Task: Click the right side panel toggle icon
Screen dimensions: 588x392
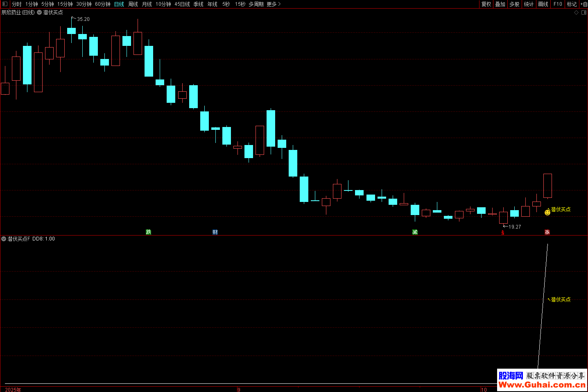Action: point(584,13)
